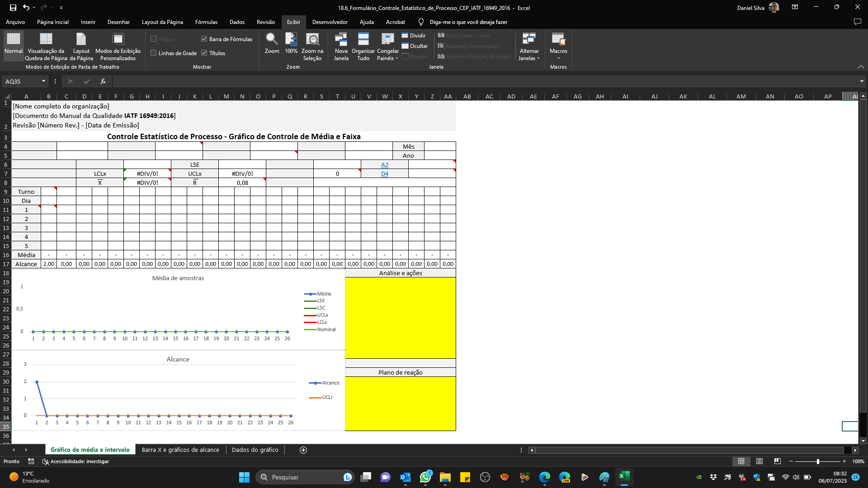Collapse the ribbon with the chevron
The height and width of the screenshot is (488, 868).
[x=861, y=66]
